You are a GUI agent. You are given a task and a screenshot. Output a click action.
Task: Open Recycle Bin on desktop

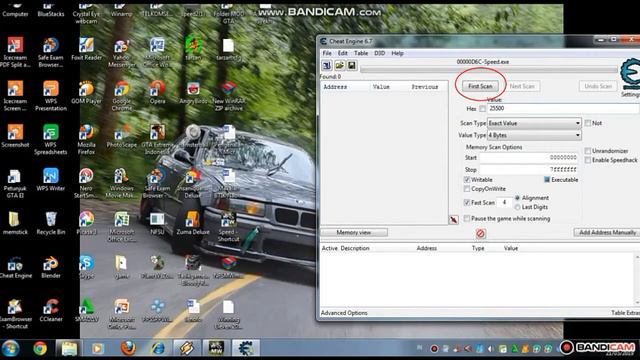coord(51,224)
